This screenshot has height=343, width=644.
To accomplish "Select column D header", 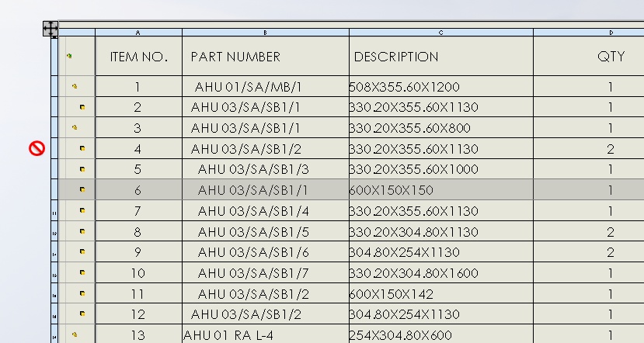I will tap(611, 33).
